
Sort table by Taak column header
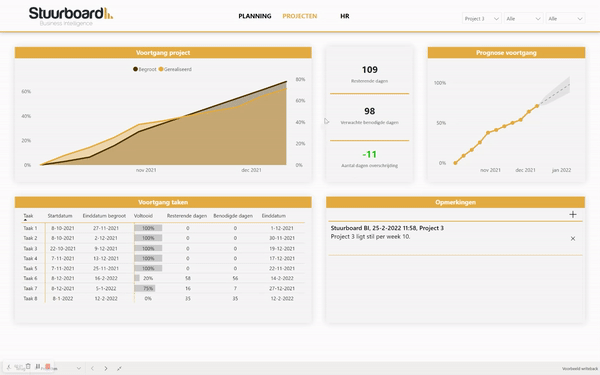click(x=28, y=216)
